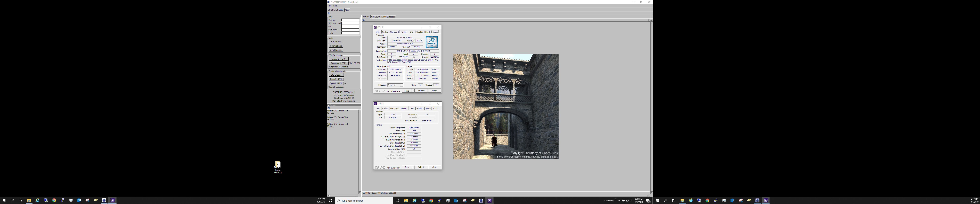Click the CPU-Z title bar icon in the upper window
980x204 pixels.
coord(375,27)
